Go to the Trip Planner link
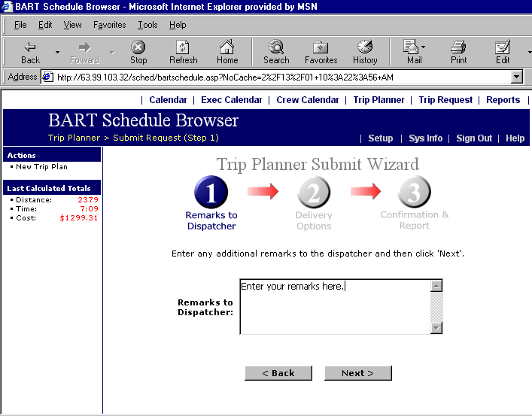Image resolution: width=532 pixels, height=416 pixels. coord(378,100)
